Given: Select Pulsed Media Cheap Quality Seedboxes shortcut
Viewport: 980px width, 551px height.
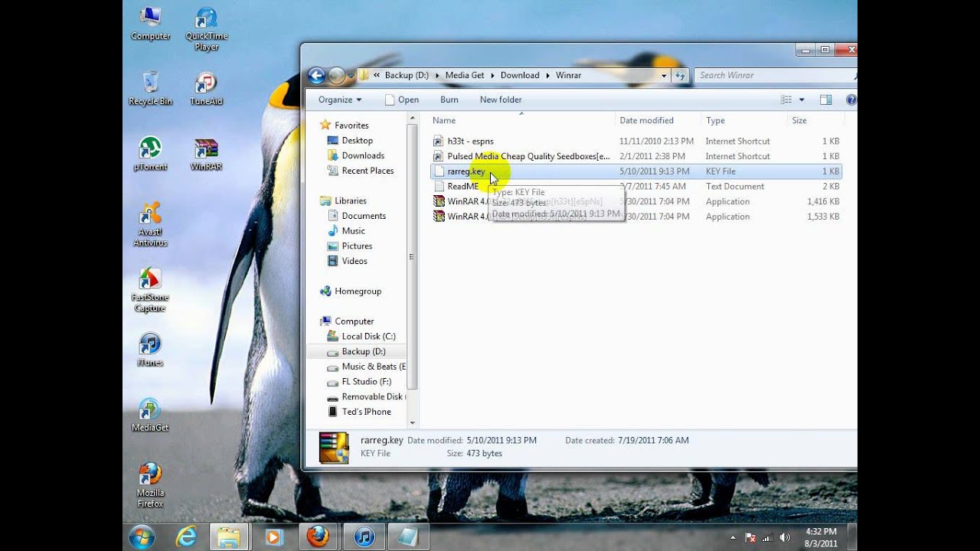Looking at the screenshot, I should coord(635,156).
